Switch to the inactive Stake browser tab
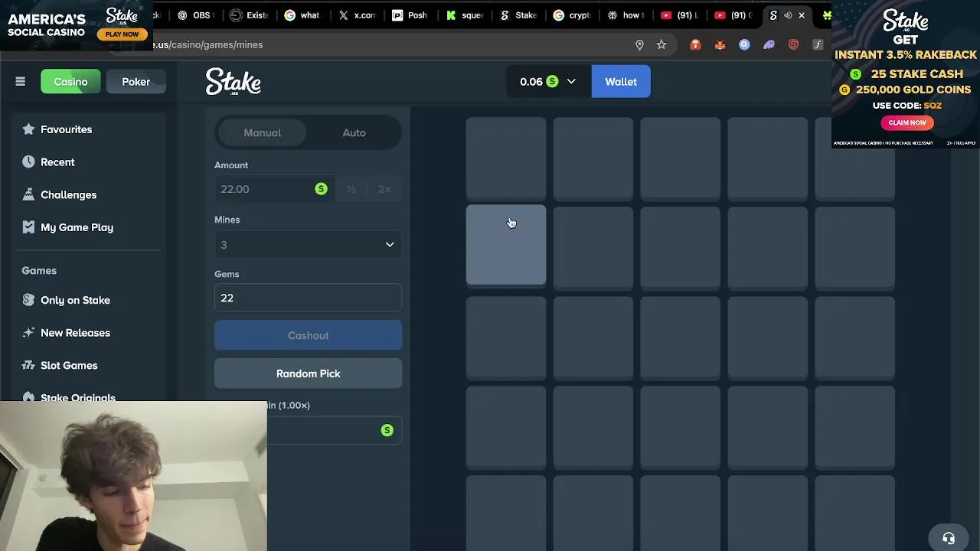The image size is (980, 551). pos(518,15)
